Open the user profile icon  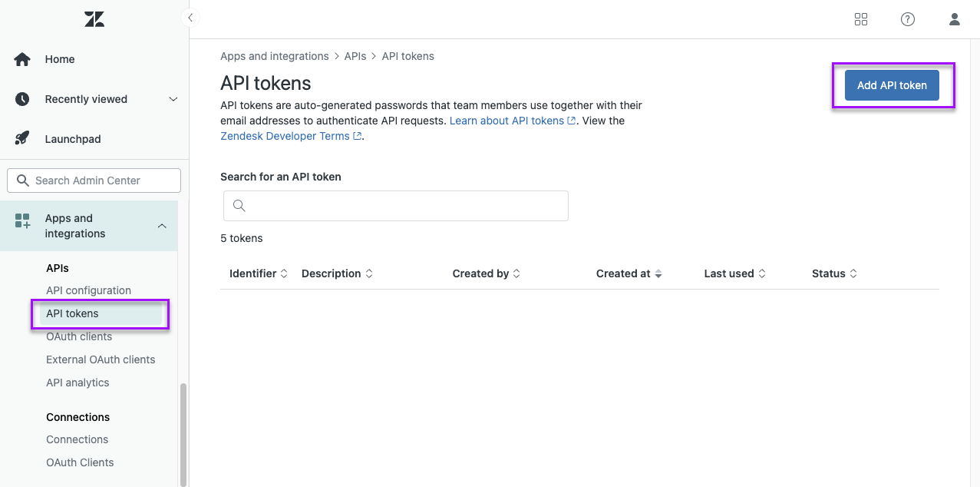pos(955,19)
